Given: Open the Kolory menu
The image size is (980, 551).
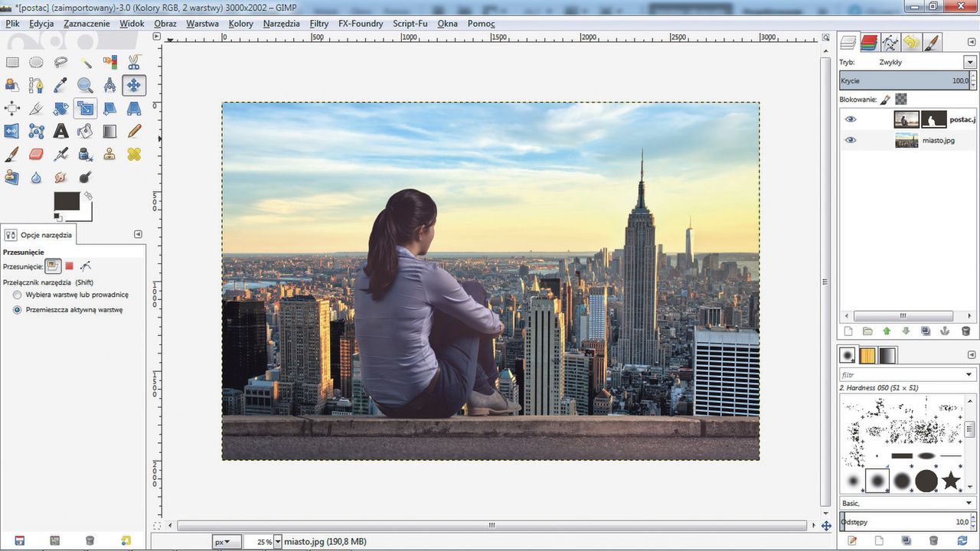Looking at the screenshot, I should click(241, 24).
